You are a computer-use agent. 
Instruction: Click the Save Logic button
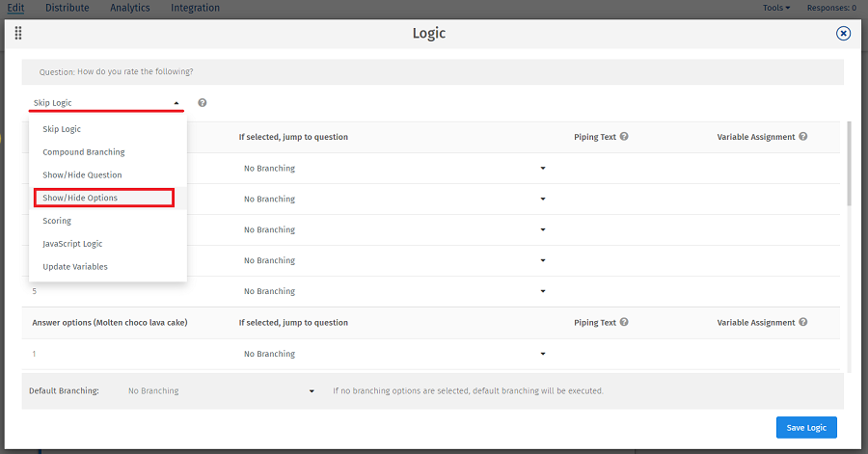pyautogui.click(x=806, y=428)
